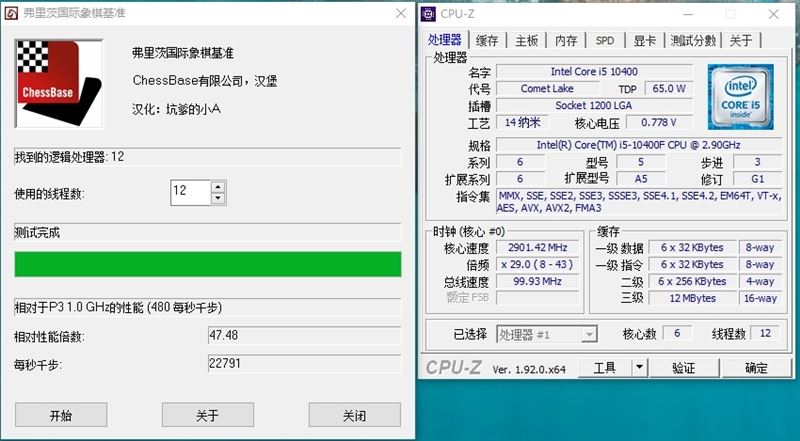Click the relative performance value 47.48

pyautogui.click(x=305, y=335)
